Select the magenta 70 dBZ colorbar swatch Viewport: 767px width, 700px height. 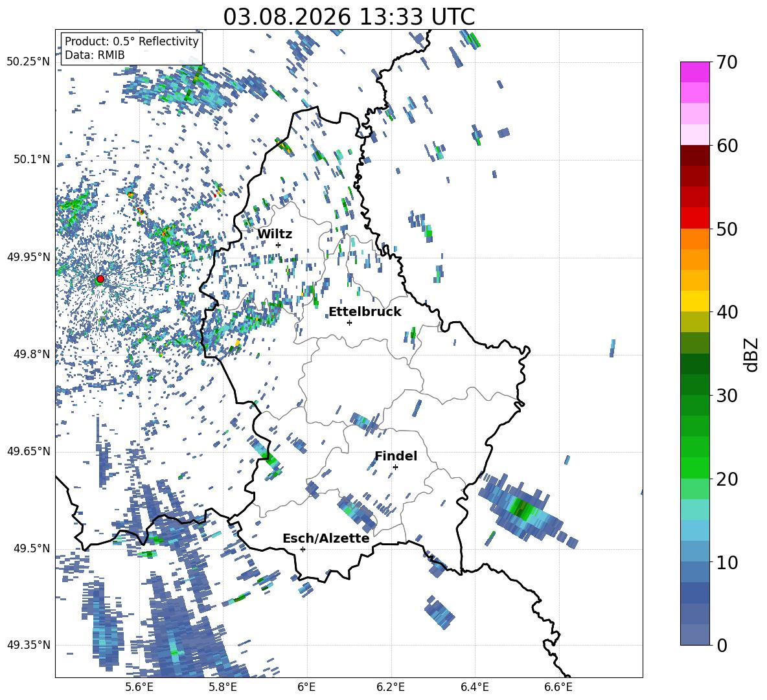click(x=694, y=72)
